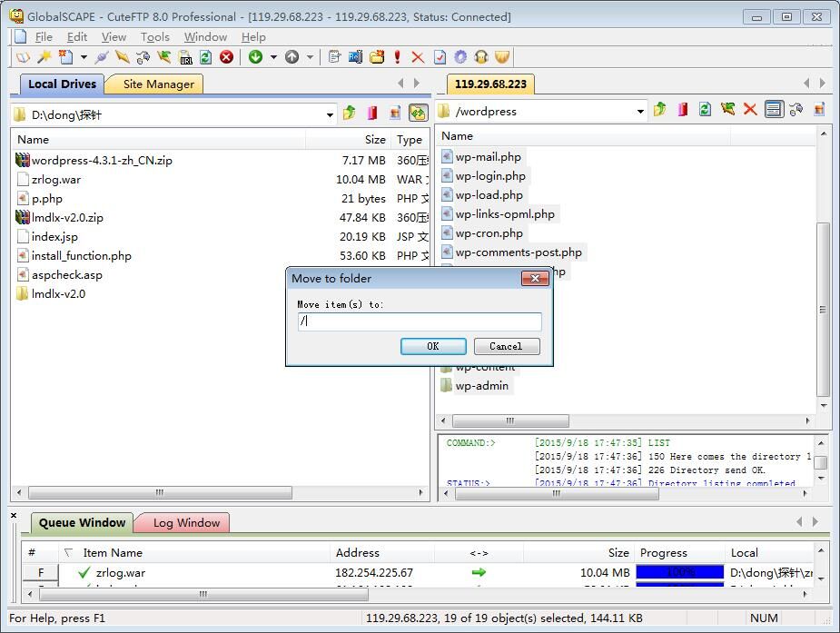This screenshot has height=633, width=840.
Task: Click the New Folder icon in main toolbar
Action: 377,57
